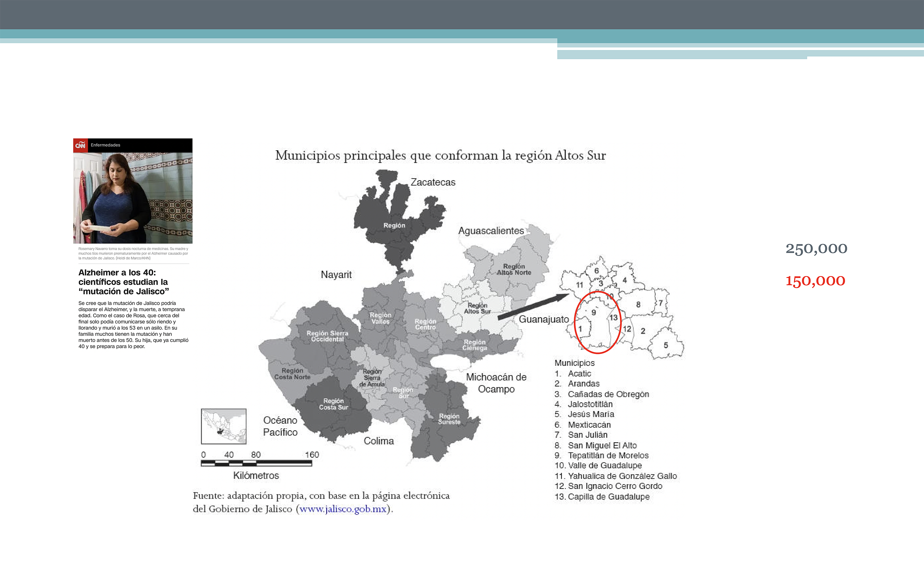Click the Región Costa Sur dark area

pyautogui.click(x=333, y=404)
